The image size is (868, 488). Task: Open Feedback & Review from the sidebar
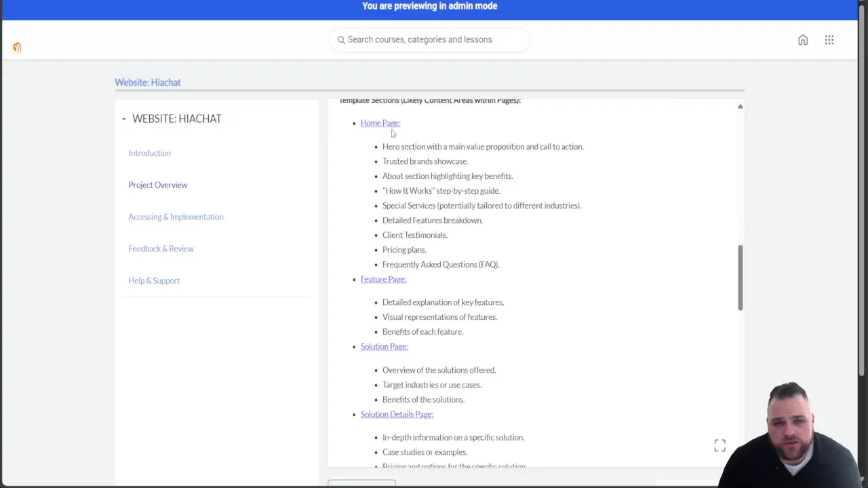pos(161,248)
